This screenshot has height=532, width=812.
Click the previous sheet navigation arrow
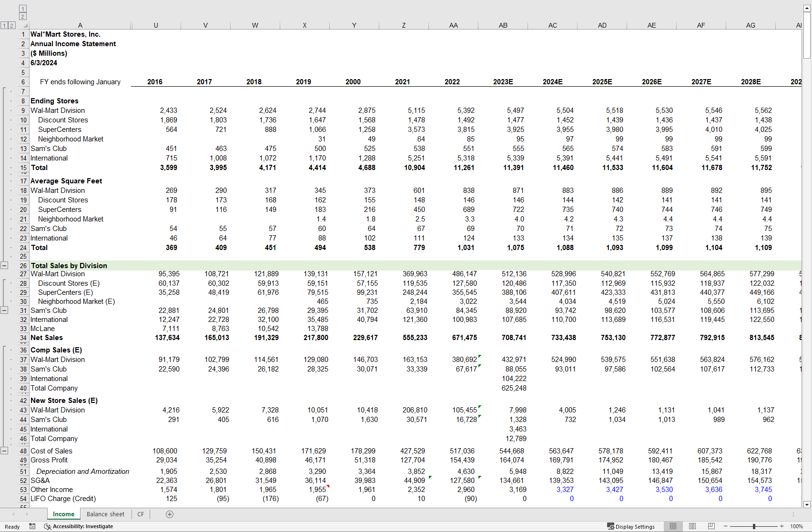point(13,514)
